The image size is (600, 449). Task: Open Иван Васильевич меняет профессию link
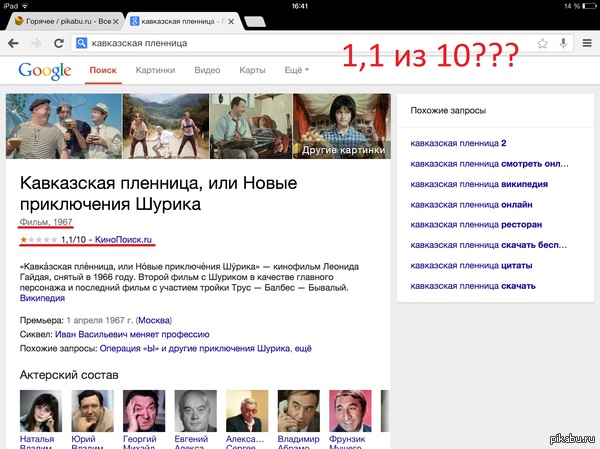(x=132, y=335)
